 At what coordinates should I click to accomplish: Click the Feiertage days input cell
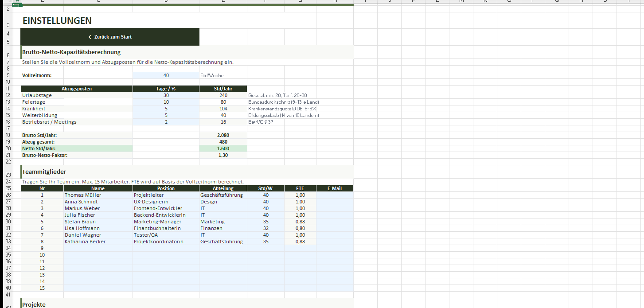[x=166, y=102]
